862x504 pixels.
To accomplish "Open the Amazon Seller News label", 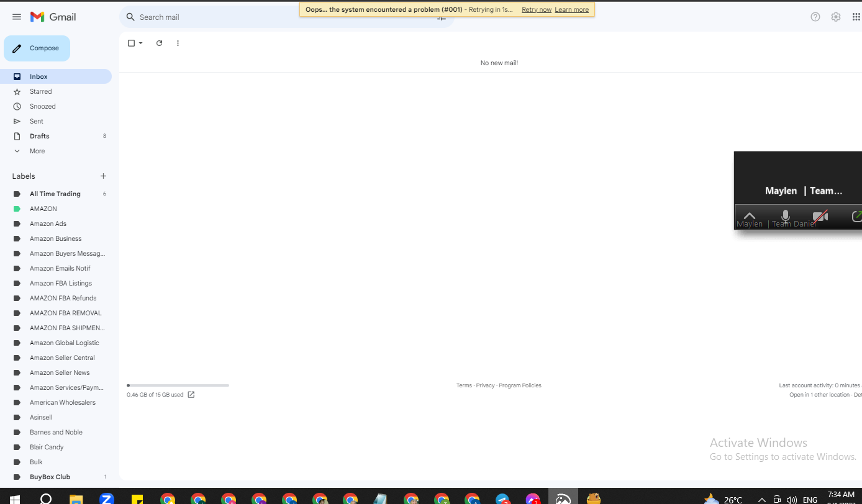I will pyautogui.click(x=56, y=372).
